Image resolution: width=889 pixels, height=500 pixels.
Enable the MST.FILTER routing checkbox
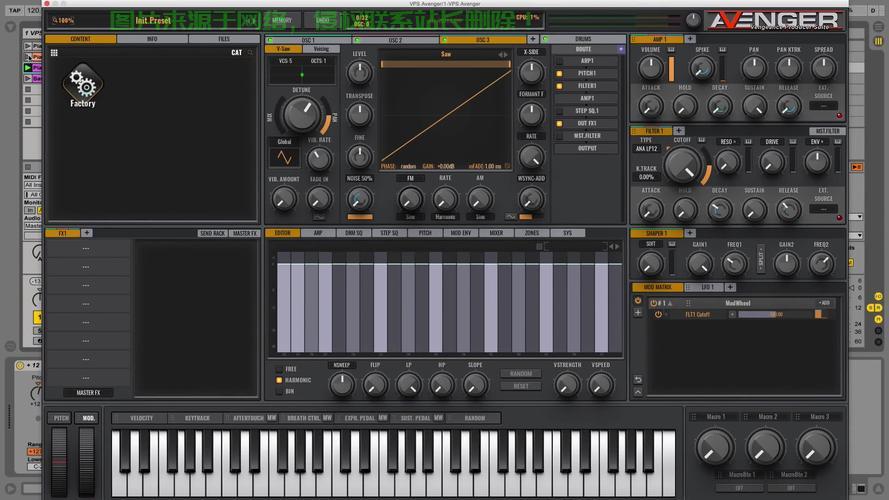coord(560,136)
